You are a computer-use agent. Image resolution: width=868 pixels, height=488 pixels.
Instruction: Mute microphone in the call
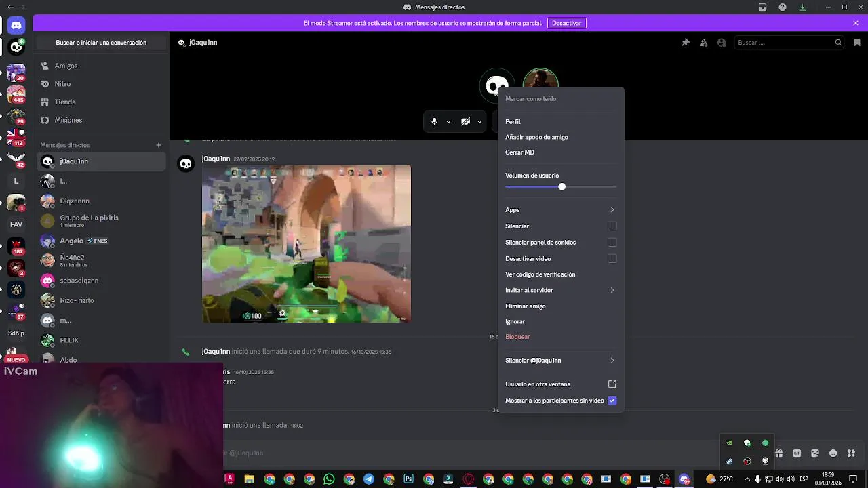pyautogui.click(x=435, y=122)
